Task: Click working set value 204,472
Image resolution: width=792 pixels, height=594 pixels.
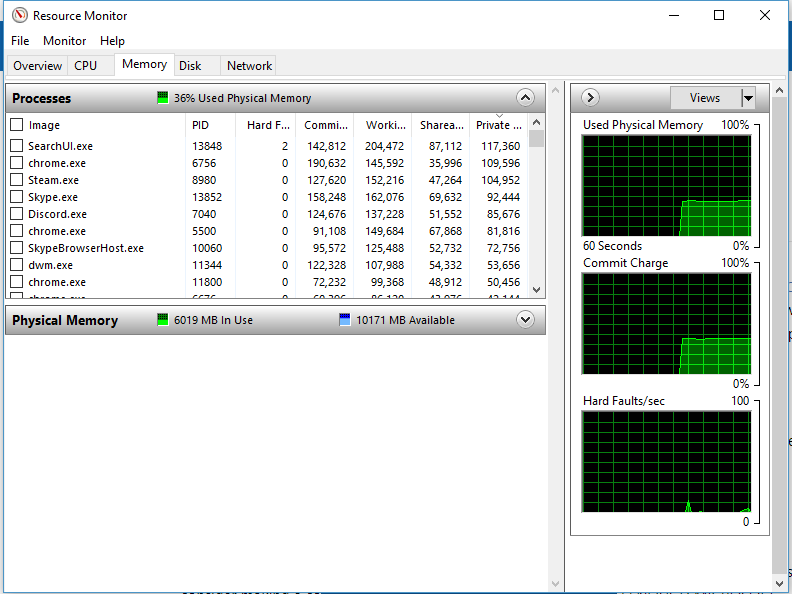Action: point(384,146)
